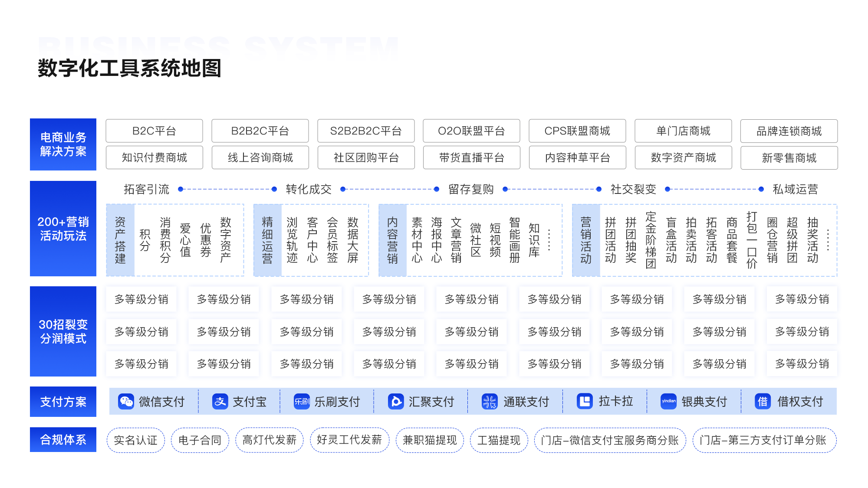Click the 电子合同 pill
This screenshot has height=488, width=868.
pyautogui.click(x=200, y=440)
